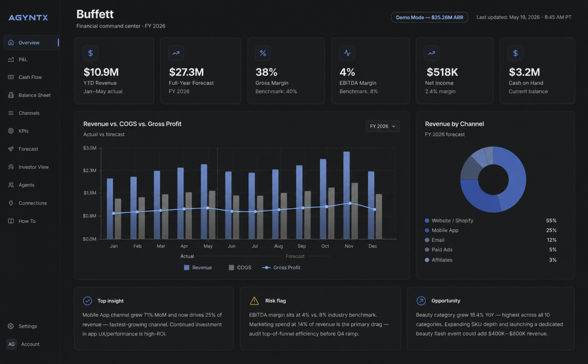Open the Agents page label
Viewport: 588px width, 364px height.
(26, 185)
